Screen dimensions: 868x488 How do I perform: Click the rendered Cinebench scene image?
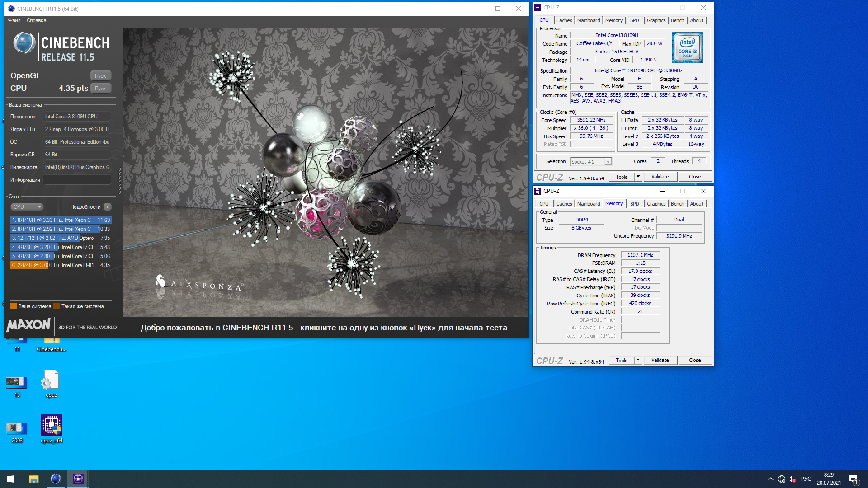pyautogui.click(x=325, y=172)
